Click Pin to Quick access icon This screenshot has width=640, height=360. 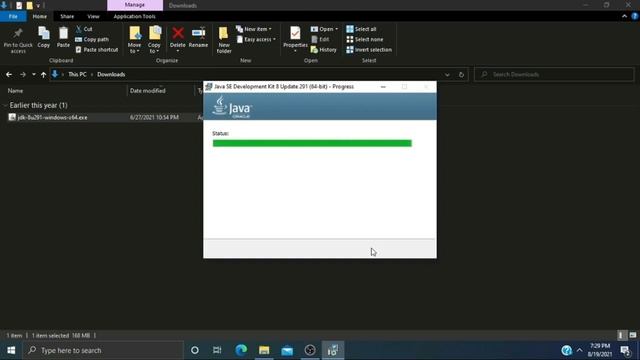pos(18,40)
